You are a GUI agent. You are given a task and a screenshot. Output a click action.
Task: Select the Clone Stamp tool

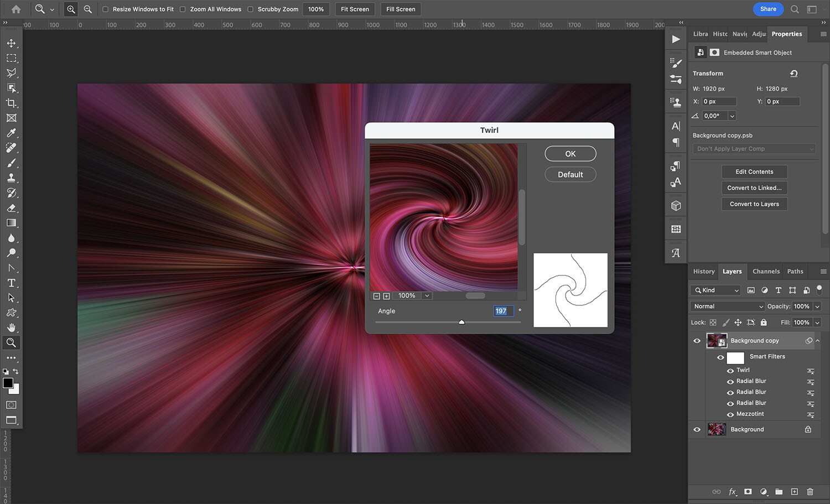[11, 178]
